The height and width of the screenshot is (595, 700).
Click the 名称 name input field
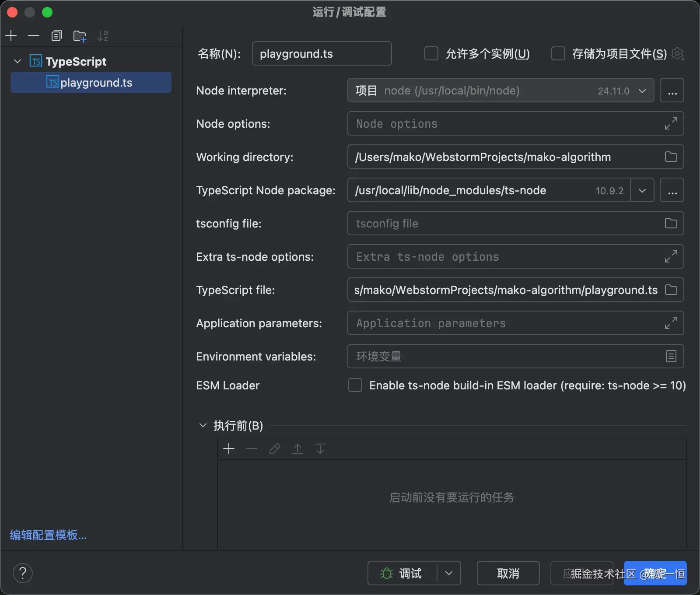pyautogui.click(x=322, y=53)
